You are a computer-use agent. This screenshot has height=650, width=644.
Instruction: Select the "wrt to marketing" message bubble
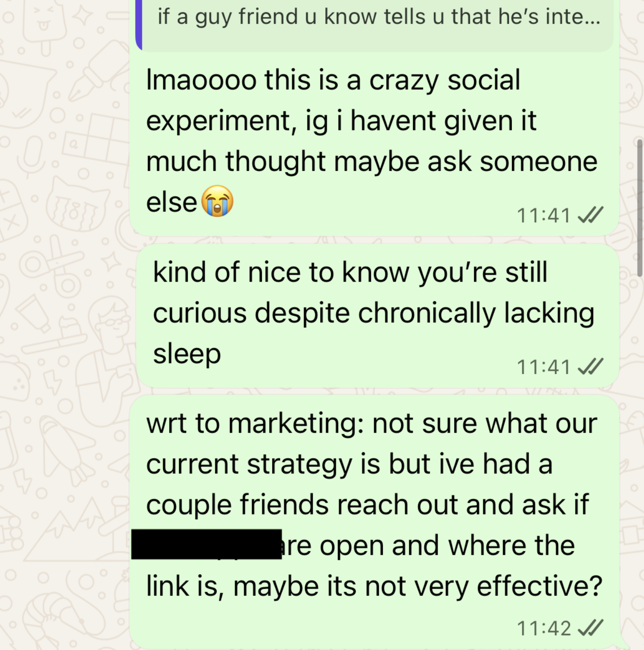tap(374, 522)
